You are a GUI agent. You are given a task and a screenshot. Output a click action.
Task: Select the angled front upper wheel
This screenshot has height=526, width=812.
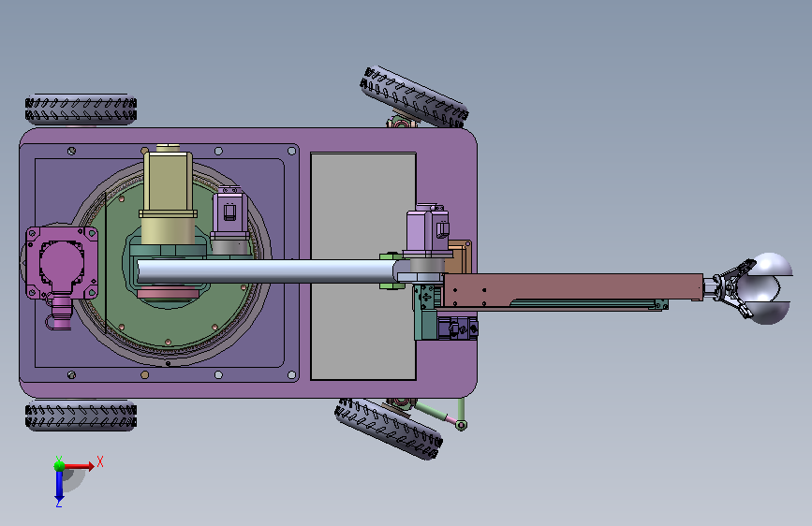(x=414, y=96)
